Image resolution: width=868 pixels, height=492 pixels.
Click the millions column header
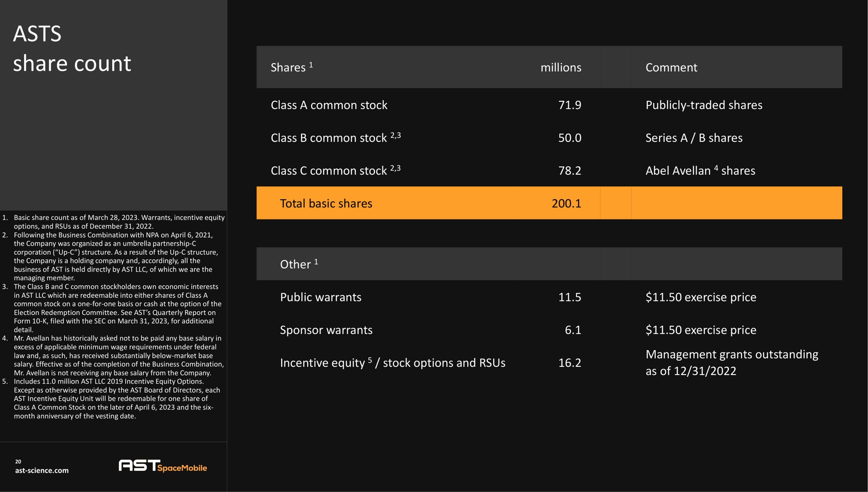pos(561,67)
